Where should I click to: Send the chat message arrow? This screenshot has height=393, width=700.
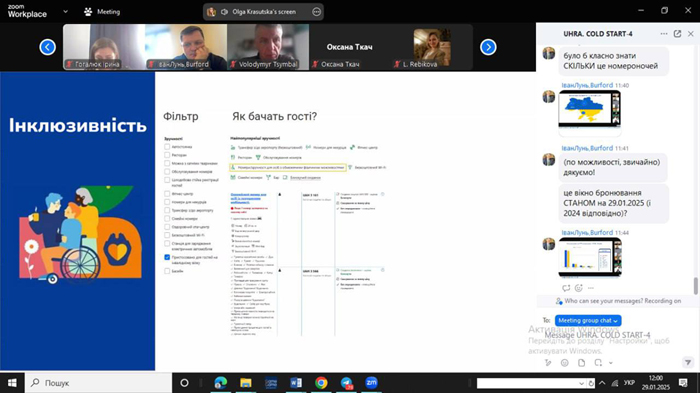pyautogui.click(x=688, y=362)
